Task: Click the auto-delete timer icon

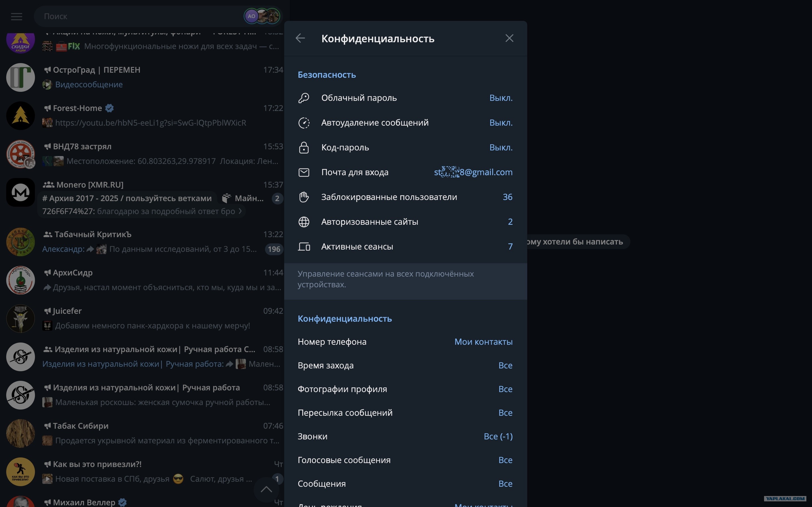Action: (x=304, y=123)
